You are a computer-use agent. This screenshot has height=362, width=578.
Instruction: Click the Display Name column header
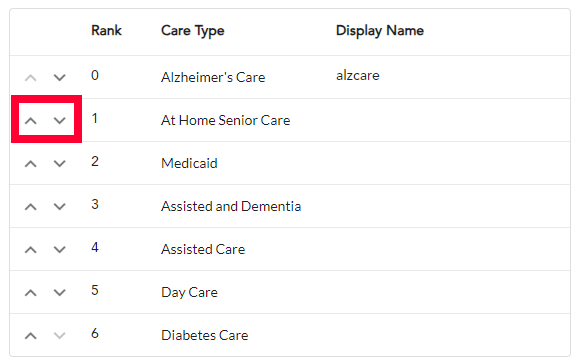(380, 31)
